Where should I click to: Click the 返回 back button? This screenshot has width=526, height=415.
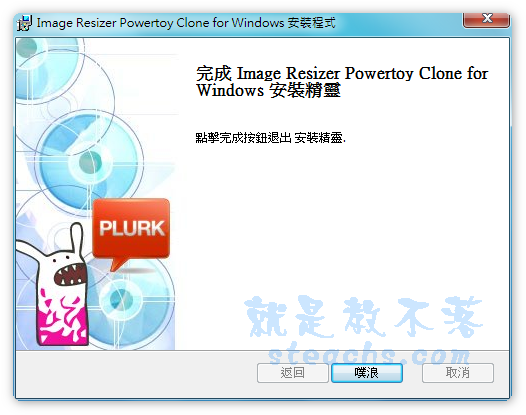(293, 373)
